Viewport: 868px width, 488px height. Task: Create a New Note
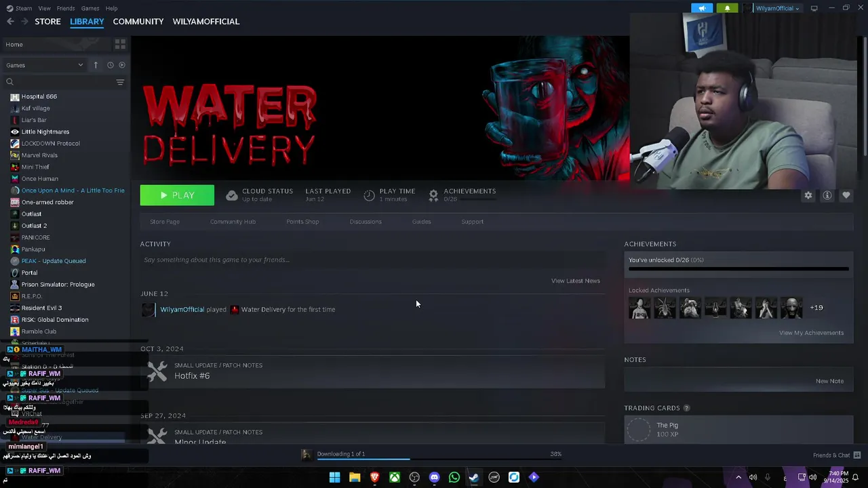pyautogui.click(x=829, y=381)
